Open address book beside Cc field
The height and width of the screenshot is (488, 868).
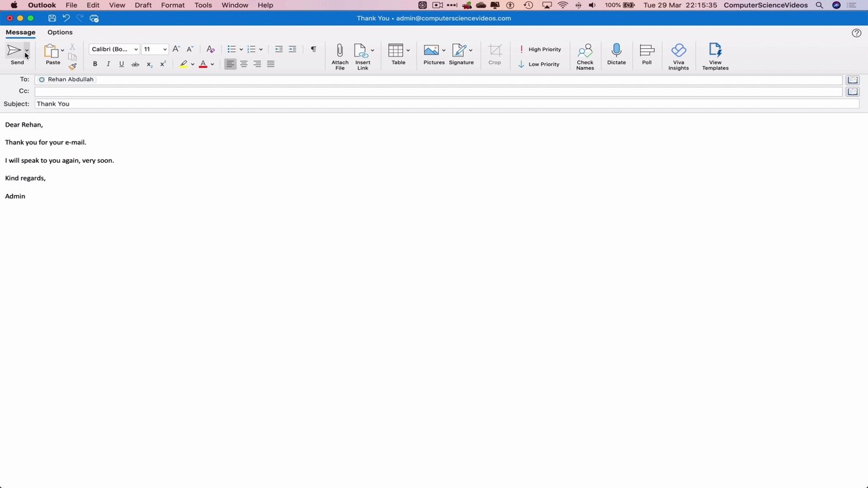[x=852, y=91]
